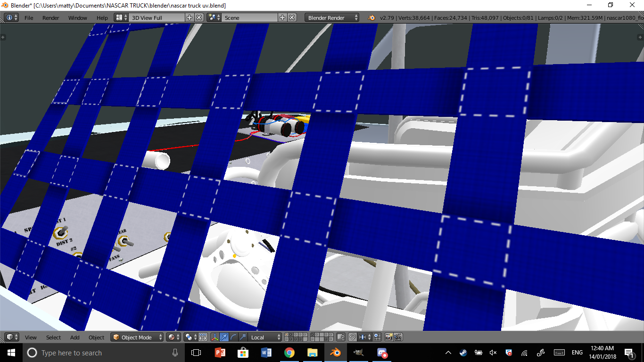This screenshot has height=362, width=644.
Task: Open GIMP from the taskbar
Action: [359, 353]
